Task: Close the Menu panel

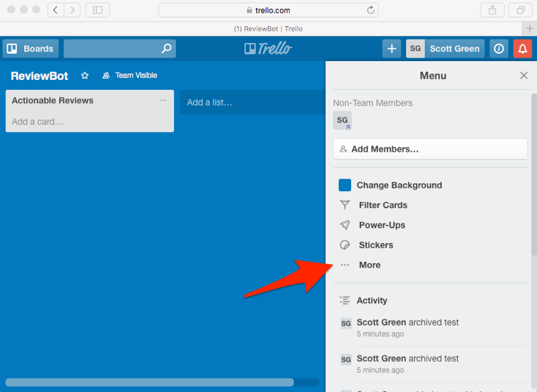Action: (524, 76)
